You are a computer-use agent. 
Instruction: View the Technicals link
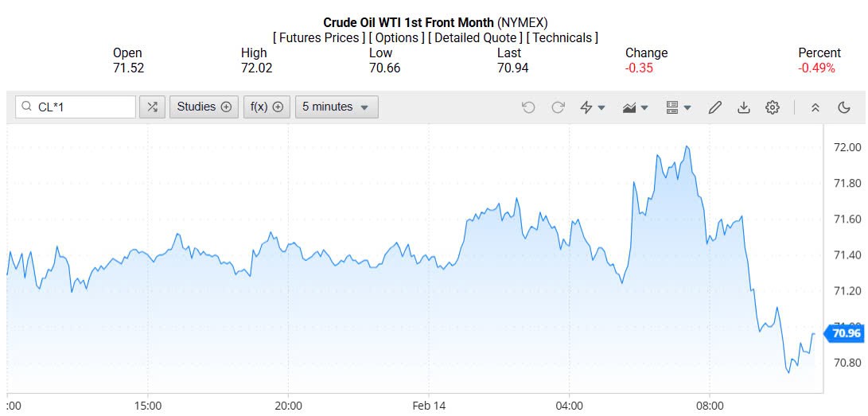tap(562, 37)
